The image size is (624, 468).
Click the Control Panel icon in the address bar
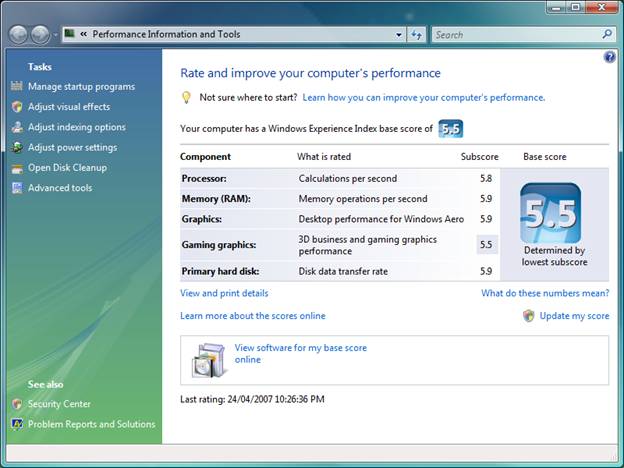coord(70,33)
